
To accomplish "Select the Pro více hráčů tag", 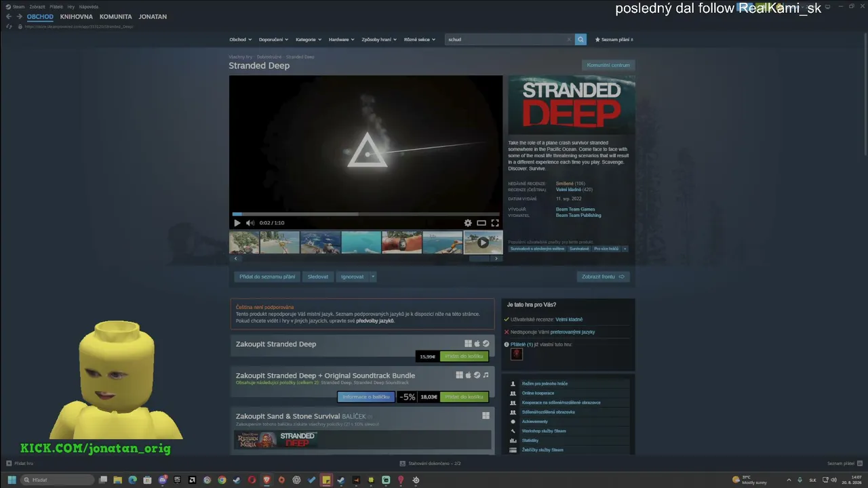I will [606, 249].
